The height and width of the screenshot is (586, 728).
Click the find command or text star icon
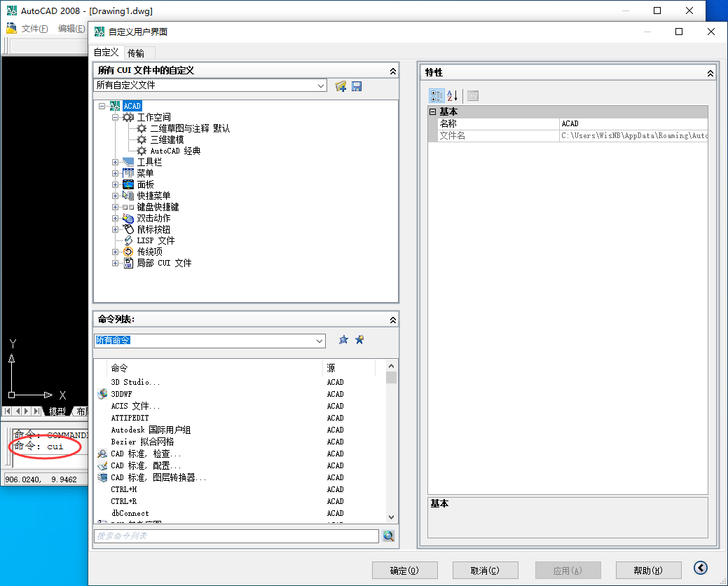click(x=343, y=340)
